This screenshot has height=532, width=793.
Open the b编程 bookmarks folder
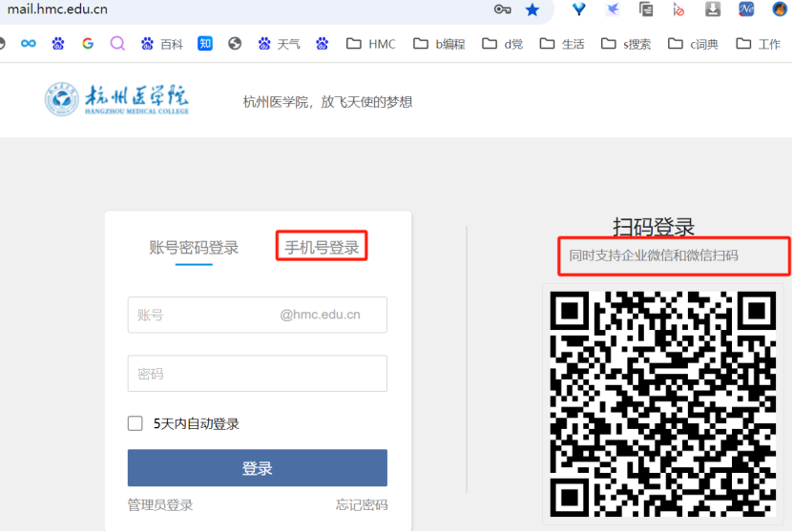pyautogui.click(x=439, y=44)
